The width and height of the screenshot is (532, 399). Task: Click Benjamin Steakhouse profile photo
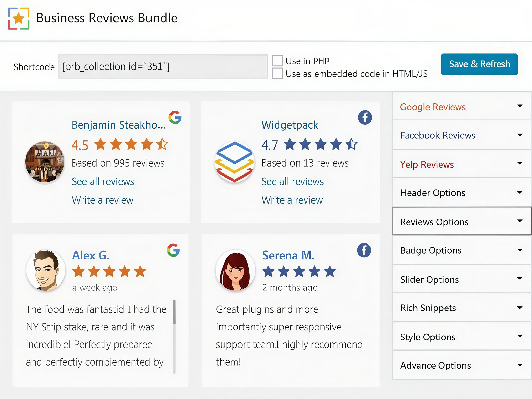45,162
